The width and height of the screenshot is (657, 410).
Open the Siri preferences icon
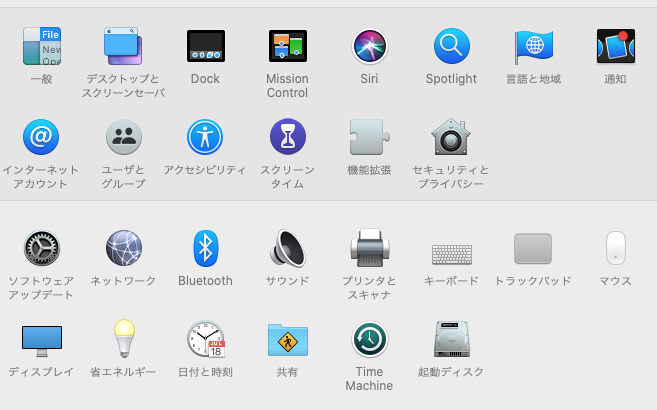click(x=370, y=46)
